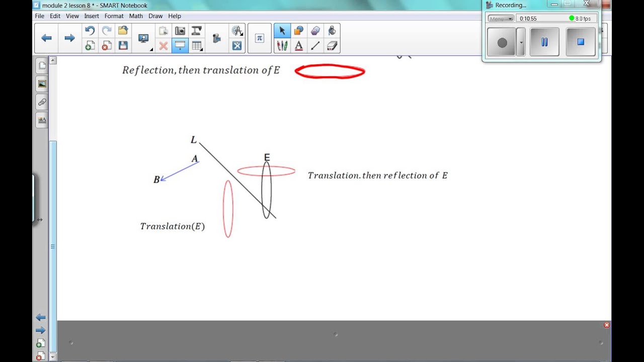Pause the recording
The height and width of the screenshot is (362, 644).
click(544, 42)
